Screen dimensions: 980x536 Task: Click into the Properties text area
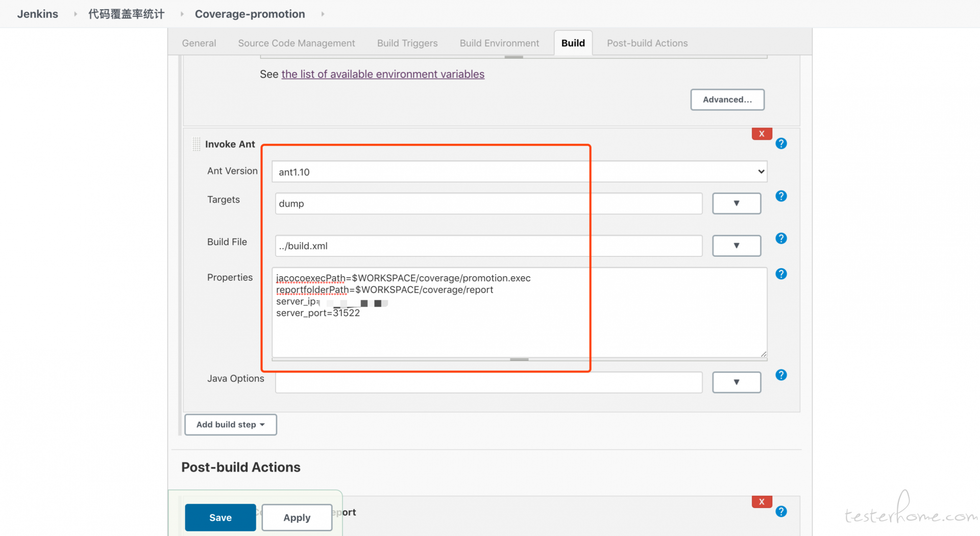pos(519,312)
